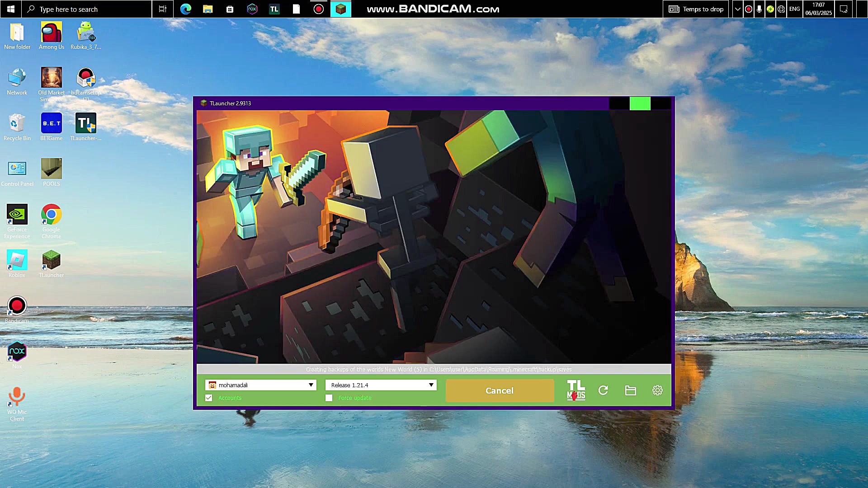Image resolution: width=868 pixels, height=488 pixels.
Task: Select the WO Mic Client desktop icon
Action: [17, 404]
